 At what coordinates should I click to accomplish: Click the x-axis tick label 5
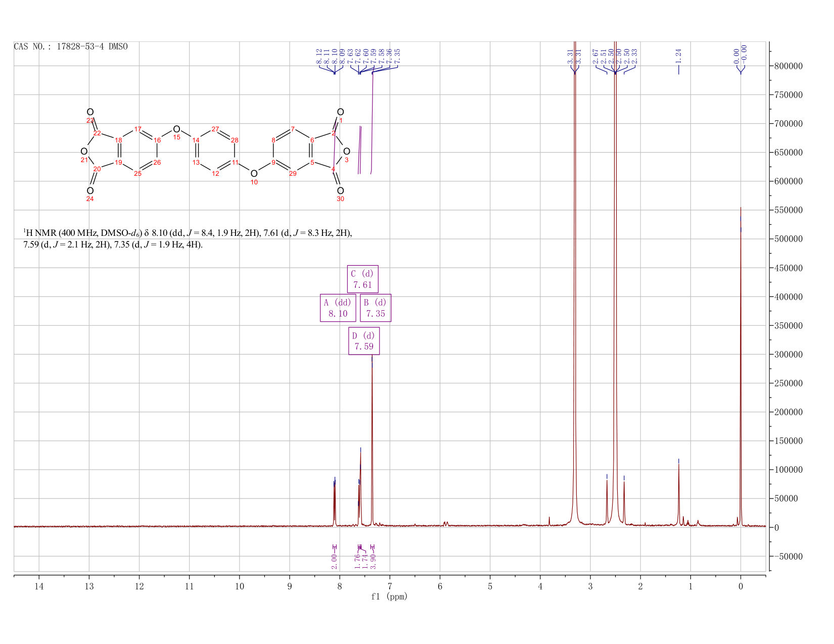490,586
